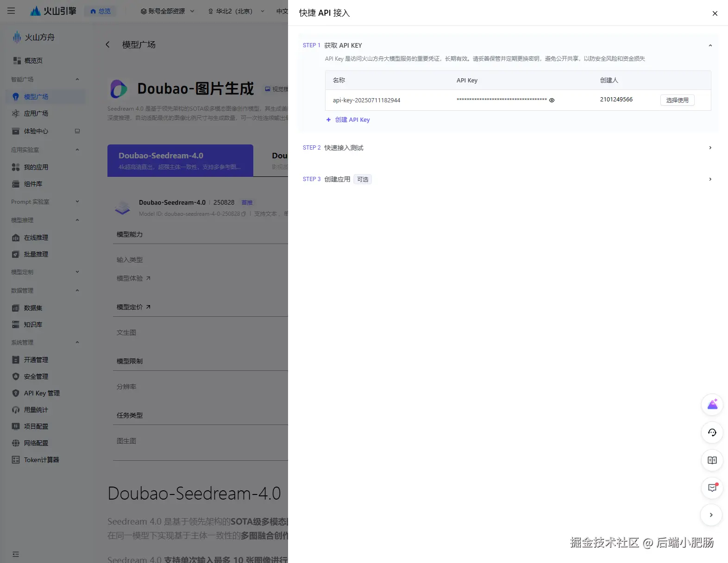Click the 批量推理 sidebar icon
The height and width of the screenshot is (563, 728).
point(16,254)
